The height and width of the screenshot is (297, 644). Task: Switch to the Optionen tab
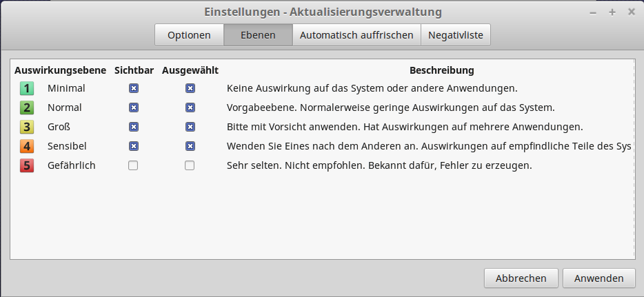(x=189, y=35)
